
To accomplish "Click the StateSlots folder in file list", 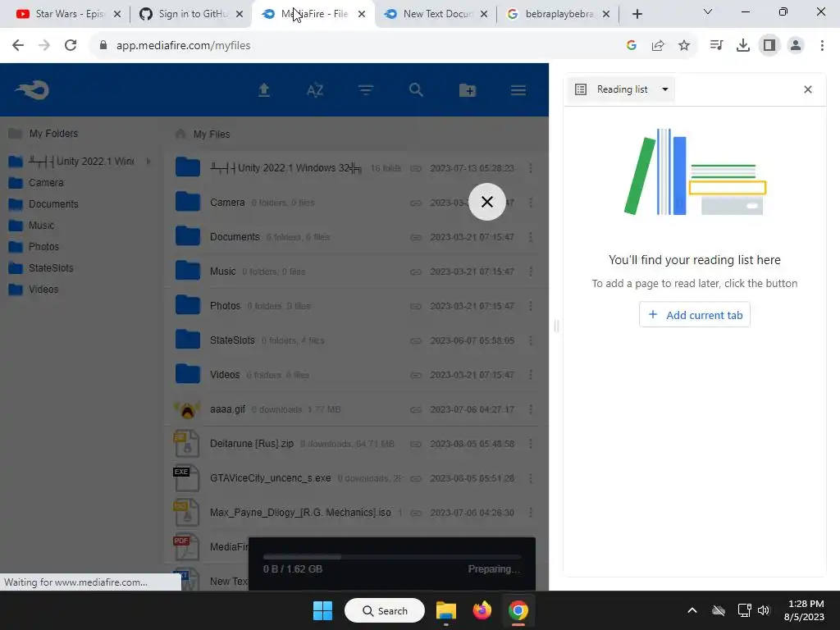I will tap(232, 340).
